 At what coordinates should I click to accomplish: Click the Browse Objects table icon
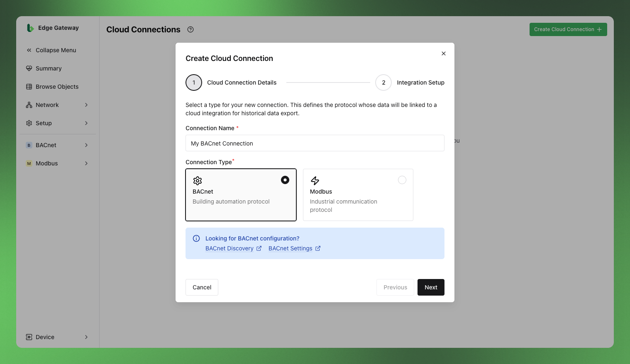[x=29, y=87]
